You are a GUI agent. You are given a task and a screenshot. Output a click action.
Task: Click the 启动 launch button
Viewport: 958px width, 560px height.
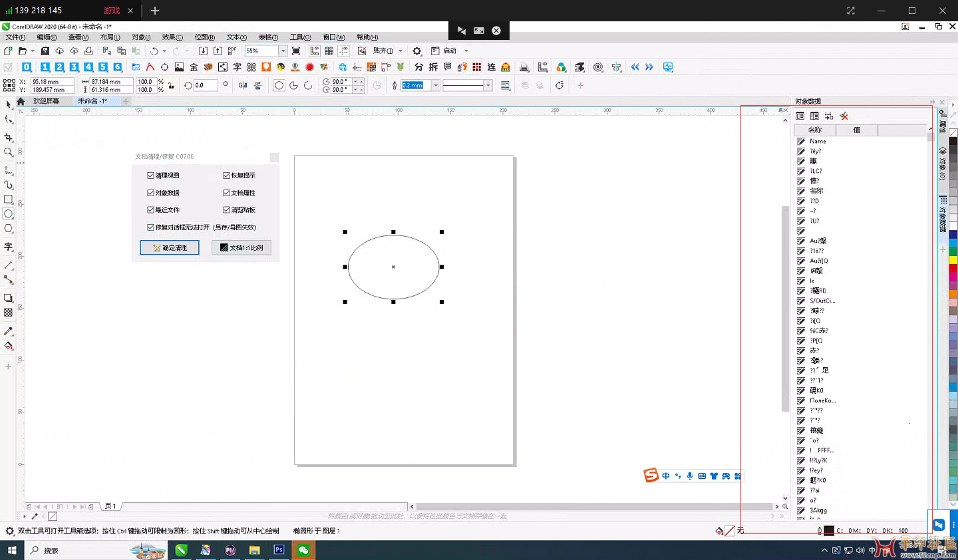tap(444, 51)
